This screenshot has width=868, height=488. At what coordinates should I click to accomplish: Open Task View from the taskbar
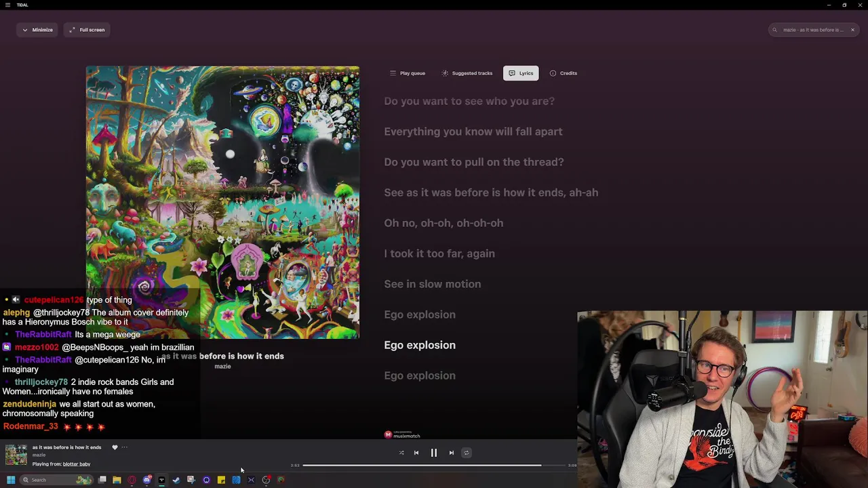point(102,480)
